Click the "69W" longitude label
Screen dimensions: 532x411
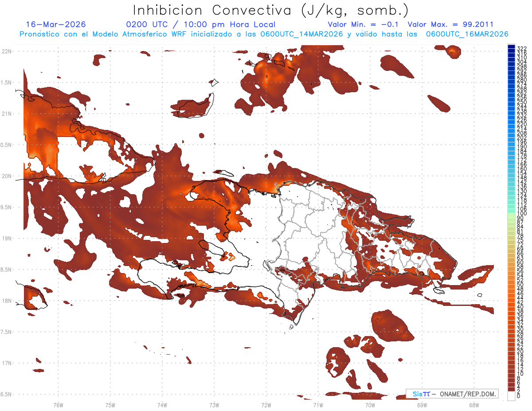click(x=422, y=405)
